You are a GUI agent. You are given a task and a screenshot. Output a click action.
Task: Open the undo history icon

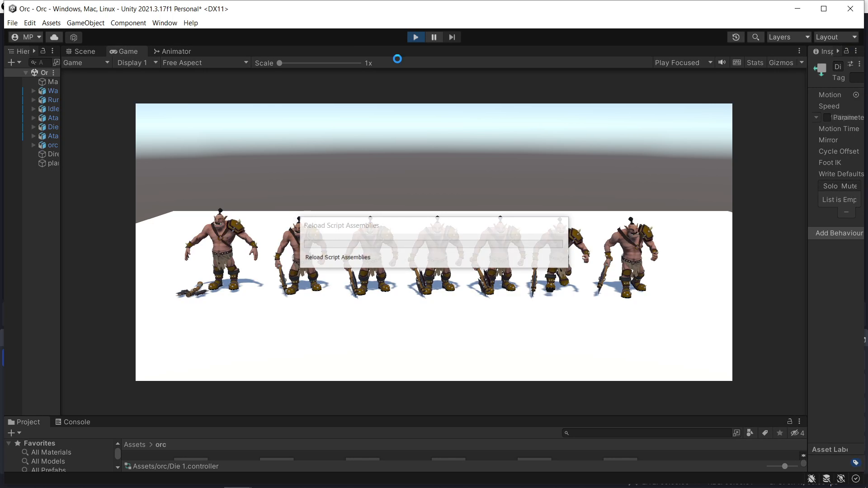pos(736,37)
